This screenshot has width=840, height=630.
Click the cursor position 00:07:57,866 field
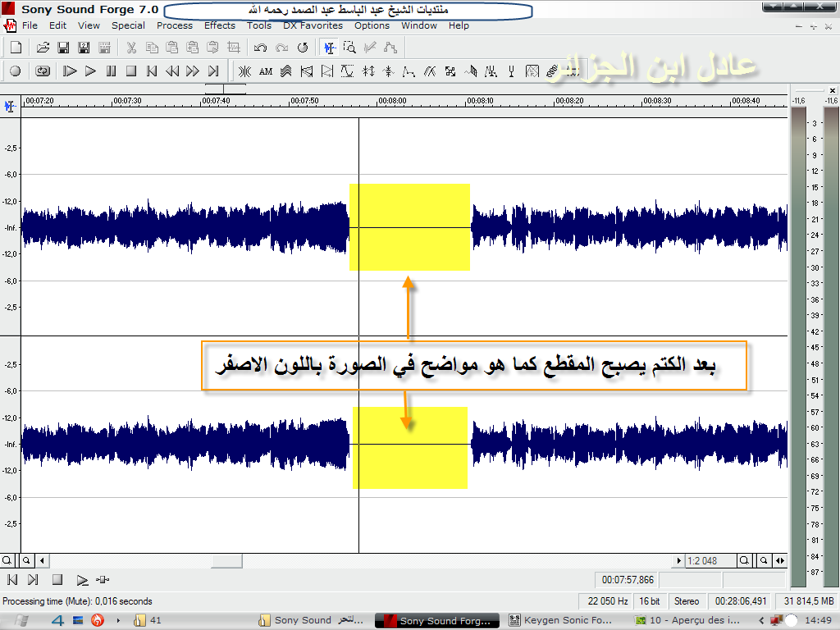point(626,580)
